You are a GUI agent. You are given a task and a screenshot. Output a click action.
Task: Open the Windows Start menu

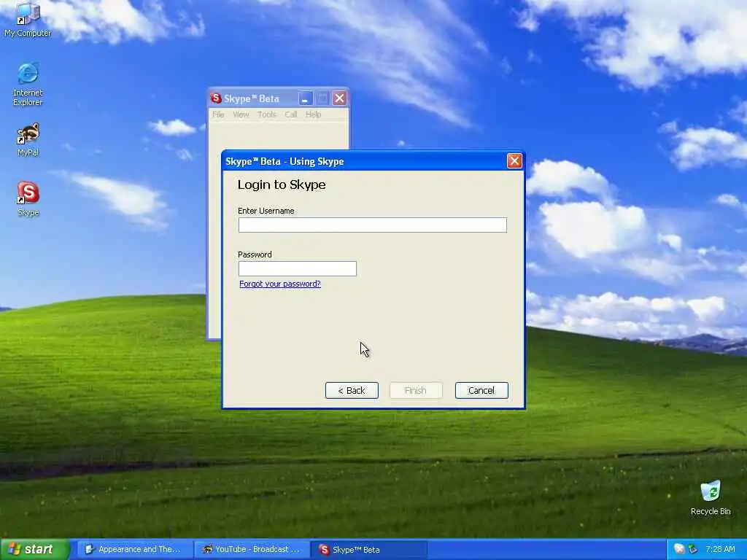[x=35, y=549]
